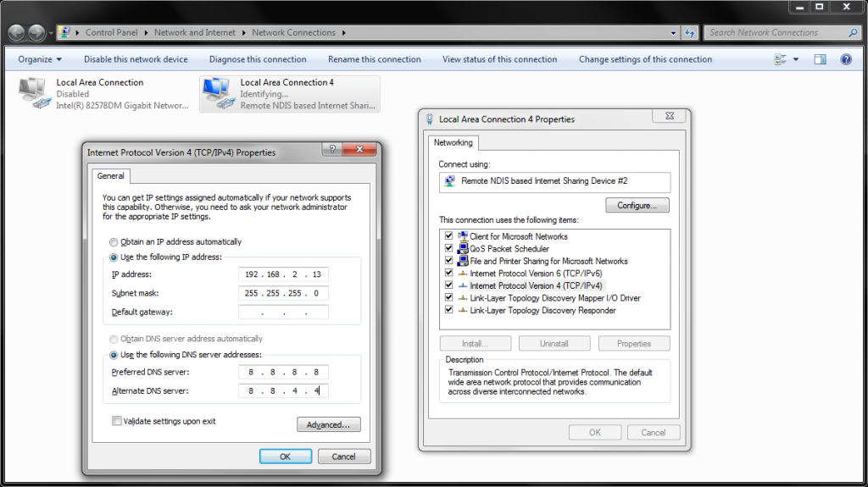This screenshot has height=487, width=868.
Task: Click the refresh icon beside address bar
Action: 690,33
